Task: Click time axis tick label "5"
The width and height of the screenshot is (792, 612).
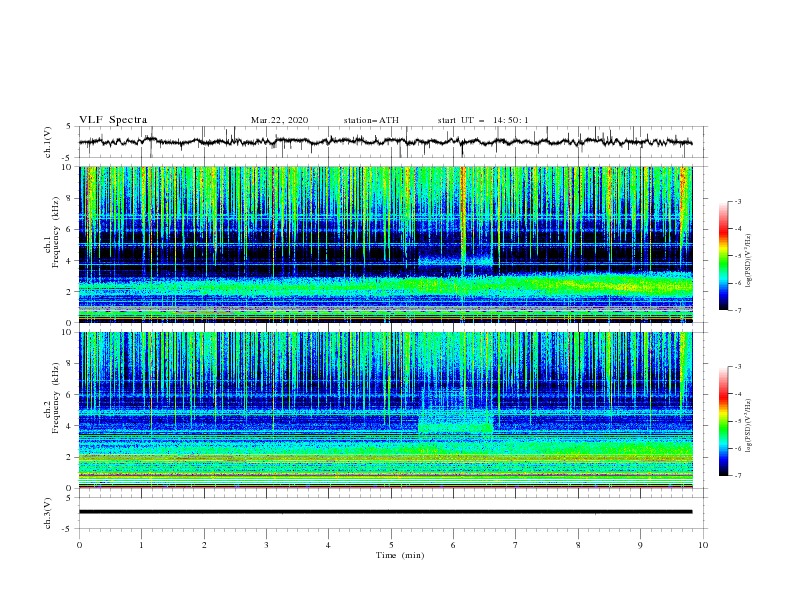Action: click(x=391, y=545)
